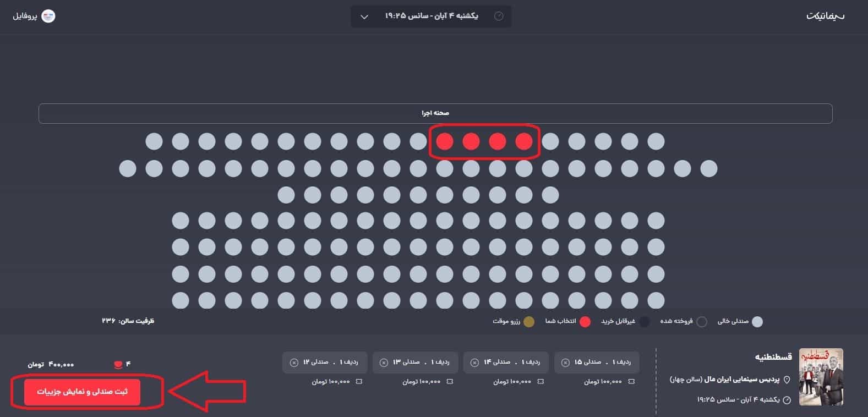
Task: Select the rightmost seat in second row
Action: point(709,168)
